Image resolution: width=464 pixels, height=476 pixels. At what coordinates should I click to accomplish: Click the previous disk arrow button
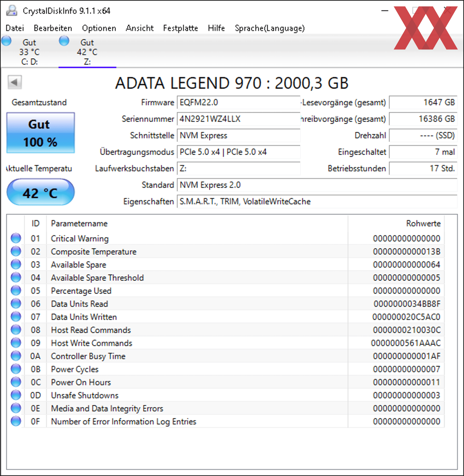tap(15, 82)
